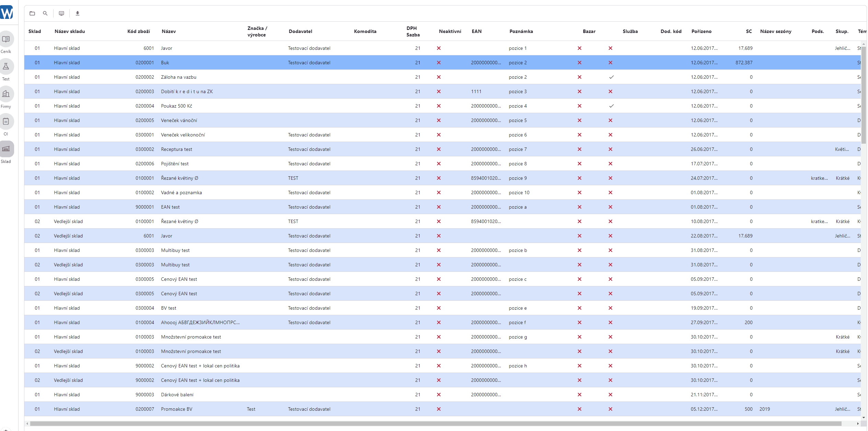The width and height of the screenshot is (868, 431).
Task: Sort by the Dodavatel column header
Action: (x=300, y=31)
